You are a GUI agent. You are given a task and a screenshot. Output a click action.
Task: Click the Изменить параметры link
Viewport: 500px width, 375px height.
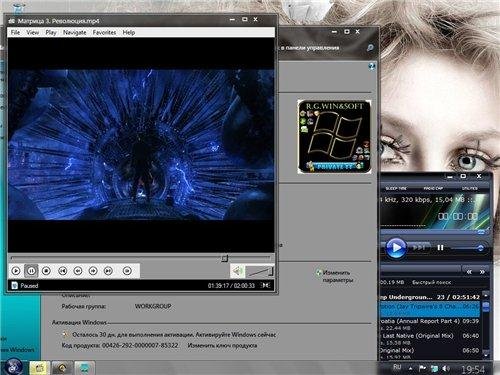click(x=337, y=276)
